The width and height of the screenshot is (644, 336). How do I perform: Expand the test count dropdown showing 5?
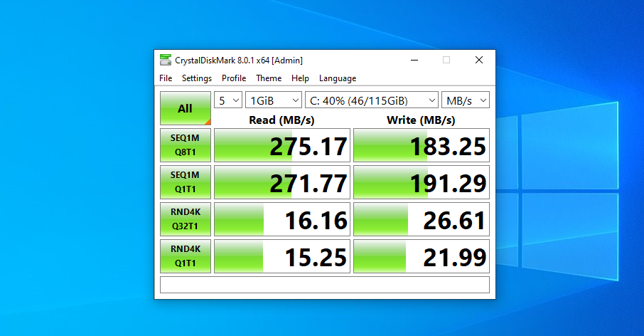tap(228, 100)
